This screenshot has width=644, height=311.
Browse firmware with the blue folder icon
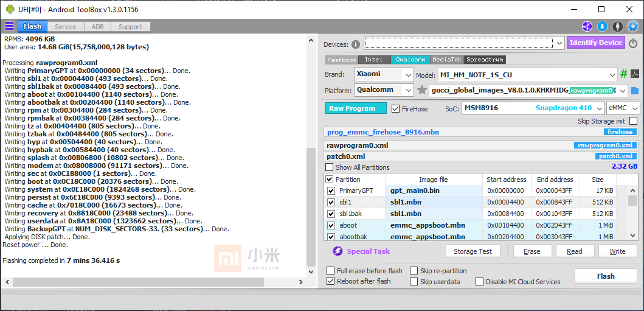635,91
